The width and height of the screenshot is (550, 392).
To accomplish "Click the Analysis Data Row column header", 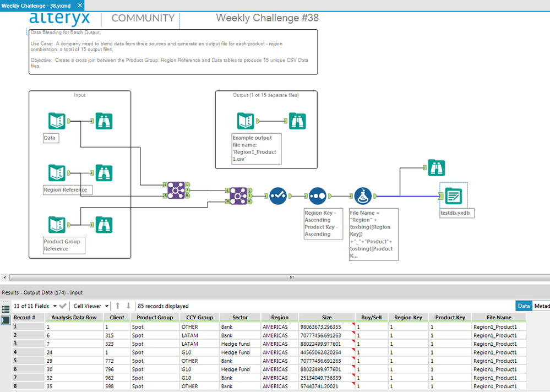I will click(74, 317).
